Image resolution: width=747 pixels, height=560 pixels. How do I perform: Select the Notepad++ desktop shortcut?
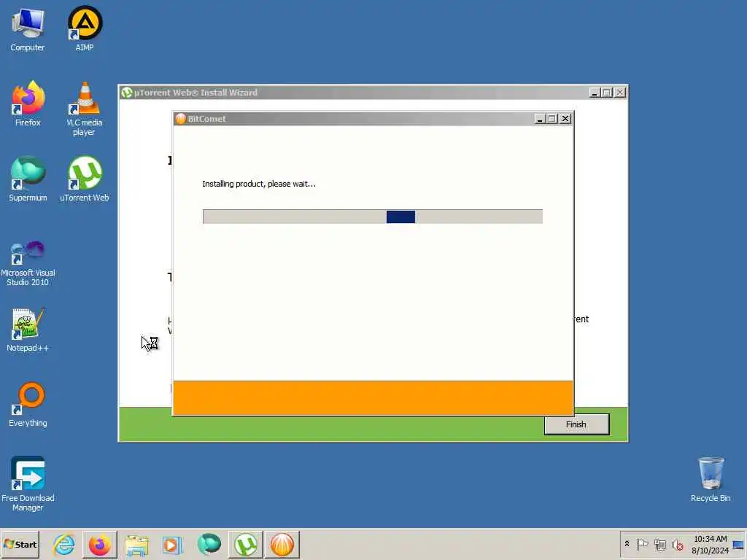coord(28,330)
